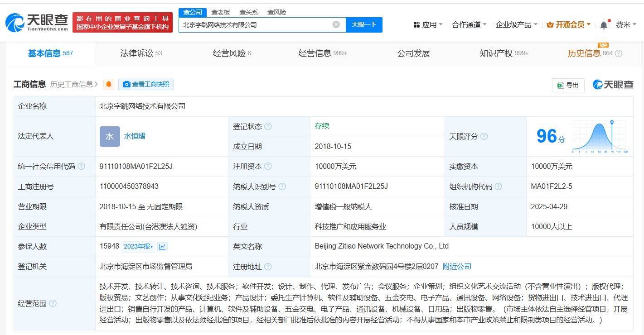The height and width of the screenshot is (335, 644).
Task: Expand the 2023年报 year selector
Action: [139, 246]
